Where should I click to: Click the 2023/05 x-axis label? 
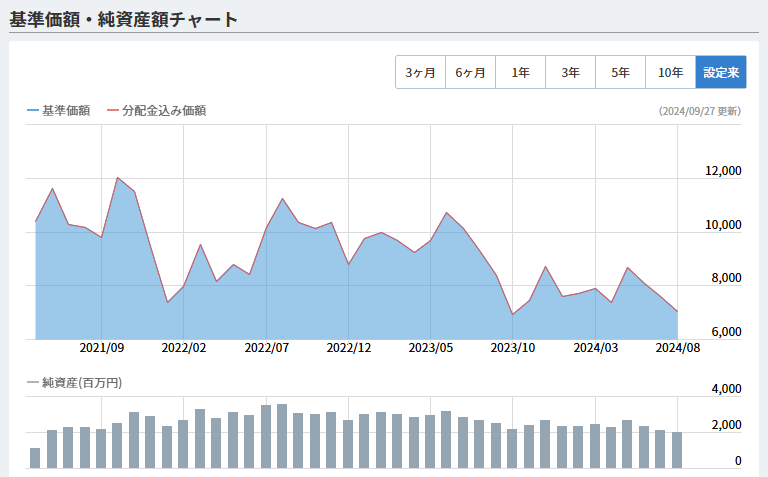click(431, 348)
